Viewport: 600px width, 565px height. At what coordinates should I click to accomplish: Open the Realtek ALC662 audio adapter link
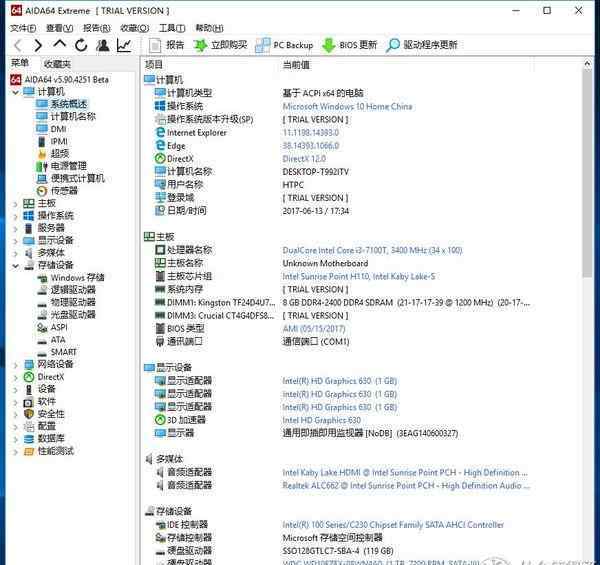(x=406, y=485)
